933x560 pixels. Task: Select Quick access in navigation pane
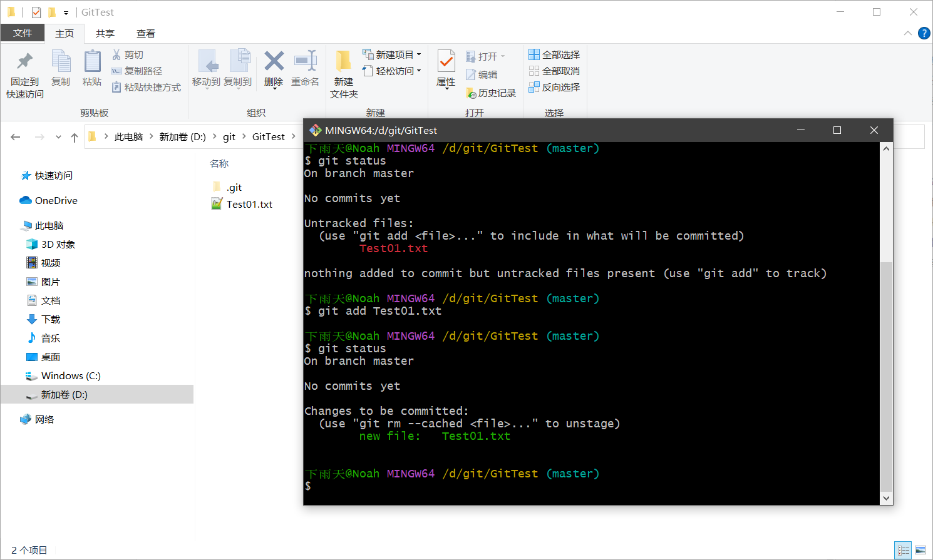46,175
